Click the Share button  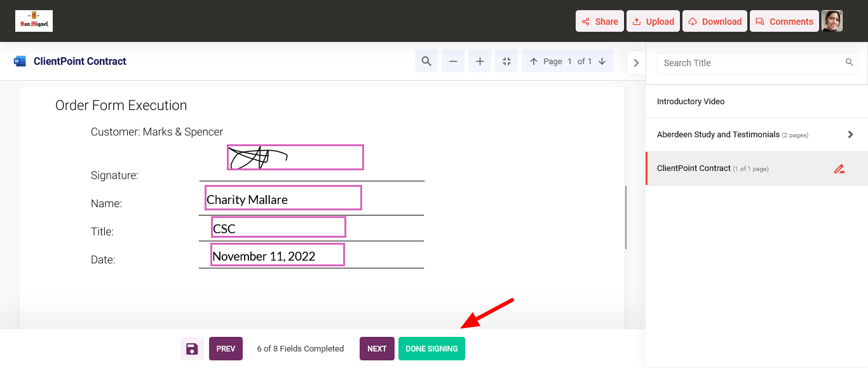click(599, 20)
